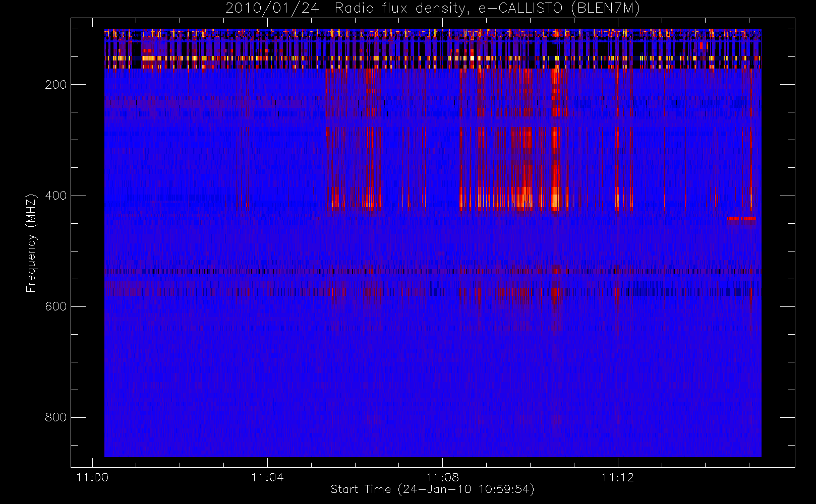
Task: Click the plot title '2010/01/24 Radio flux density'
Action: (x=433, y=9)
